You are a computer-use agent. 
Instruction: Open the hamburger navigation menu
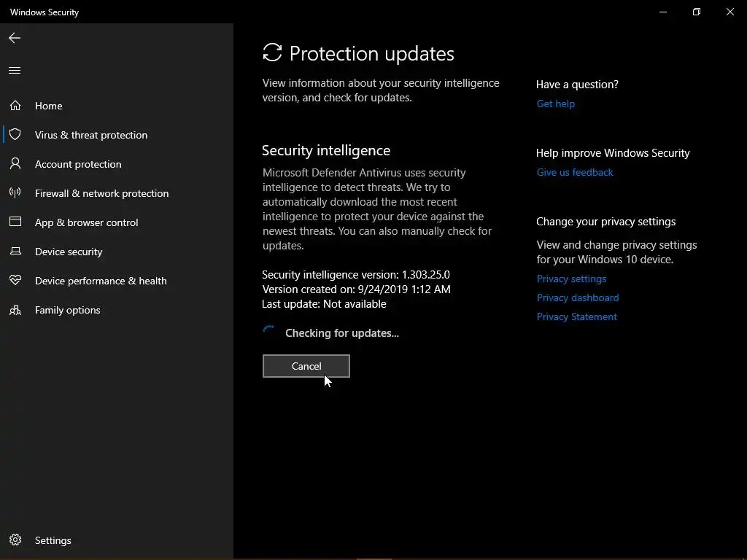[15, 71]
